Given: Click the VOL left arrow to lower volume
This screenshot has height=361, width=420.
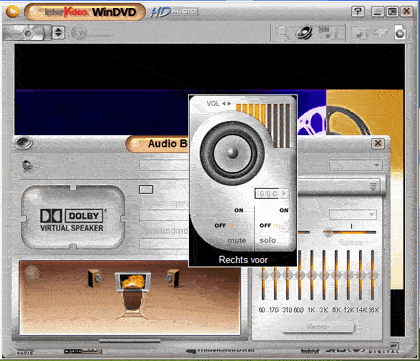Looking at the screenshot, I should tap(224, 104).
